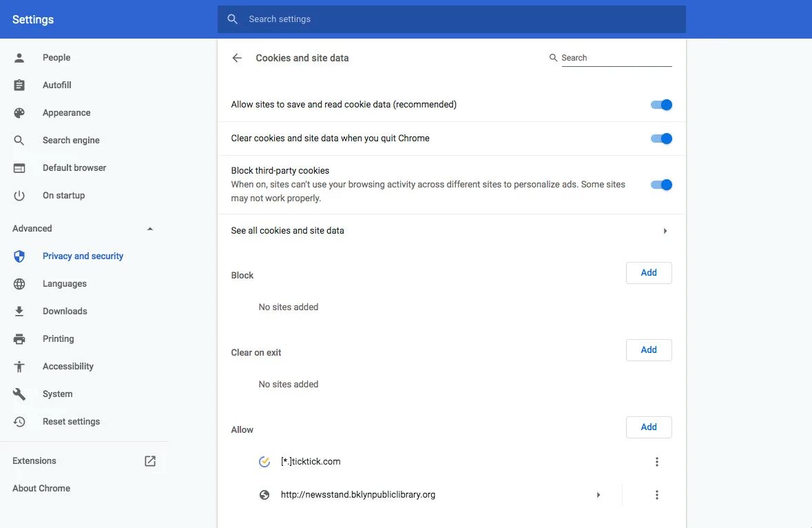
Task: Click the Extensions external link icon
Action: 150,461
